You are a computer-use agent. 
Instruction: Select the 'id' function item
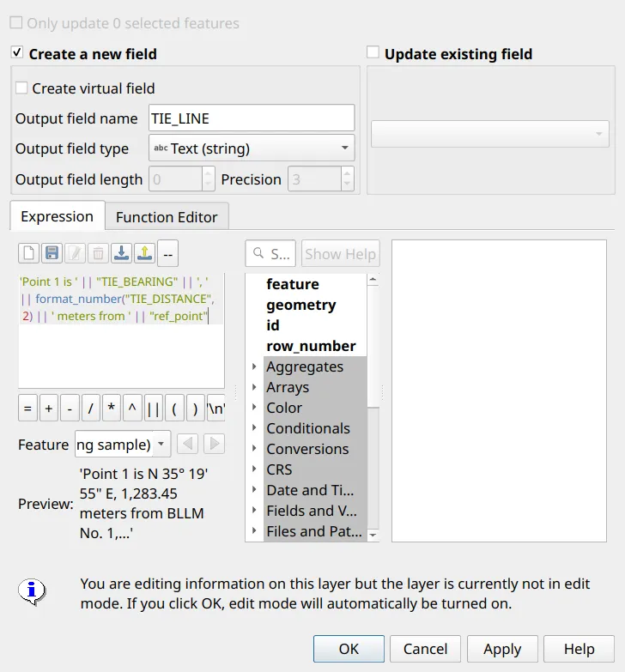pyautogui.click(x=273, y=325)
